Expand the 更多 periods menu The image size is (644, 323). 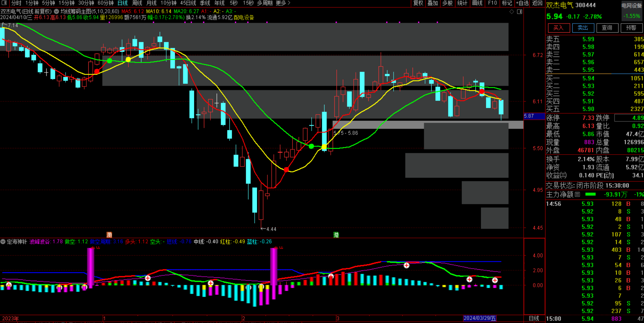pyautogui.click(x=283, y=3)
